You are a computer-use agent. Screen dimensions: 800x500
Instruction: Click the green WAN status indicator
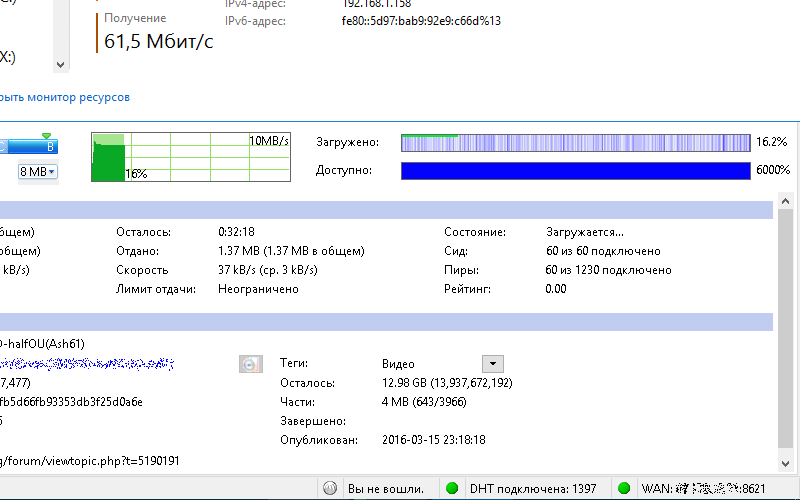point(624,489)
